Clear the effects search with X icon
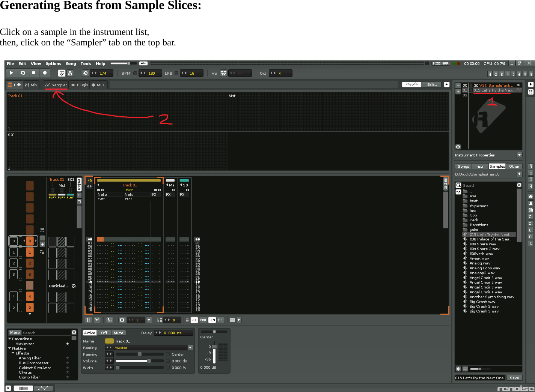This screenshot has width=535, height=392. pyautogui.click(x=74, y=332)
